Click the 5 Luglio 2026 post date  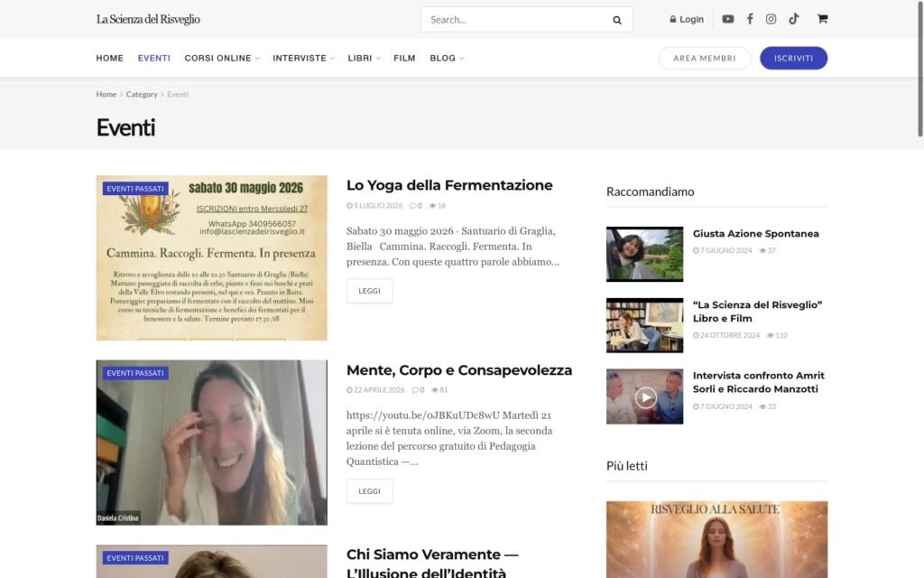click(374, 206)
